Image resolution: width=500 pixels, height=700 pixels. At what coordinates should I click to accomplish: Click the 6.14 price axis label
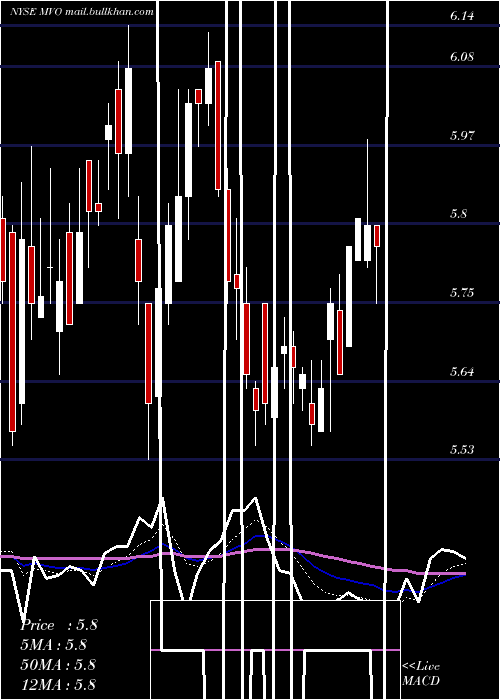tap(462, 17)
